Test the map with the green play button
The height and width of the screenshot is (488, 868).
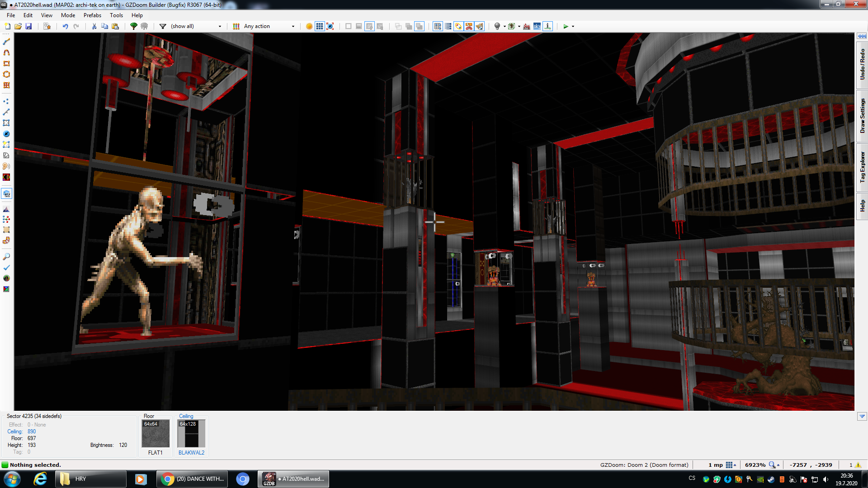click(x=566, y=26)
